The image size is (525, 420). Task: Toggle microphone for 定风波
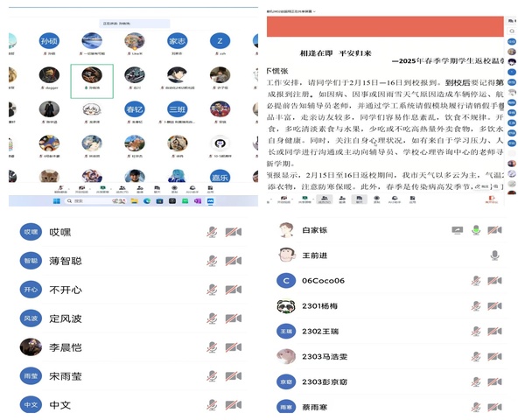[x=212, y=318]
